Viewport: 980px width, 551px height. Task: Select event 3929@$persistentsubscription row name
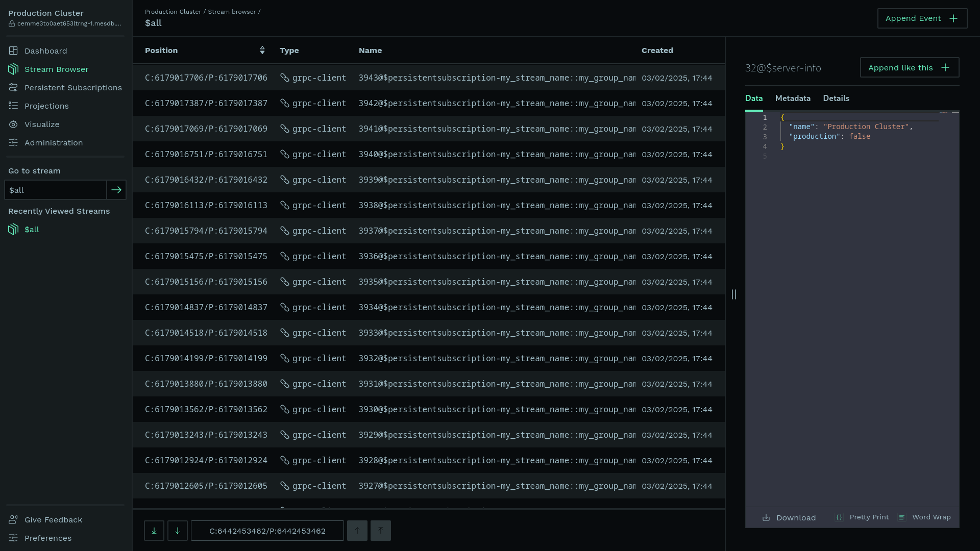(x=497, y=435)
